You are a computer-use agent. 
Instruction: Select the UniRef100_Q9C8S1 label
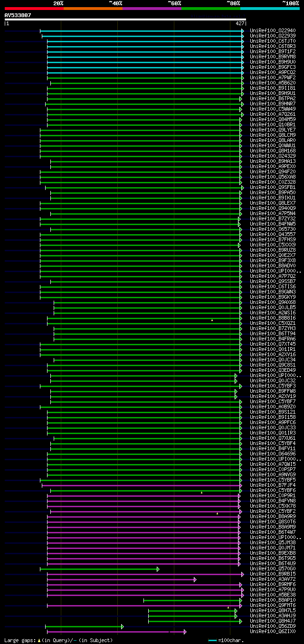[273, 365]
